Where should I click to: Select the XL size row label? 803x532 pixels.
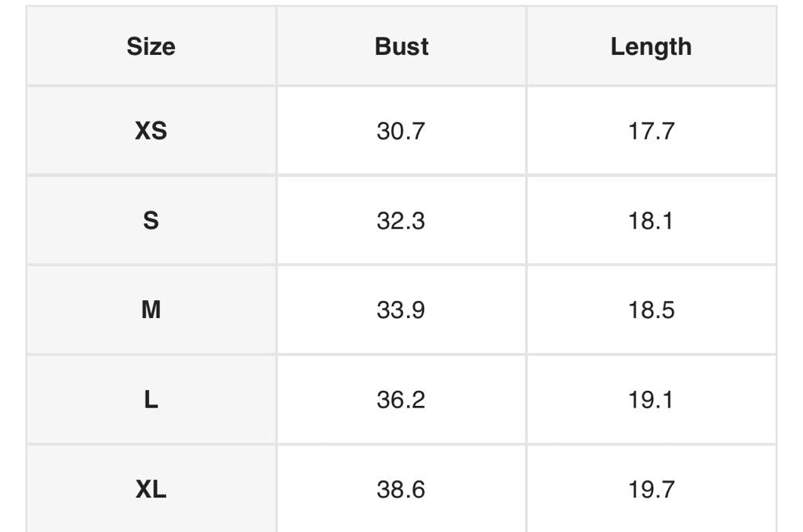coord(151,490)
